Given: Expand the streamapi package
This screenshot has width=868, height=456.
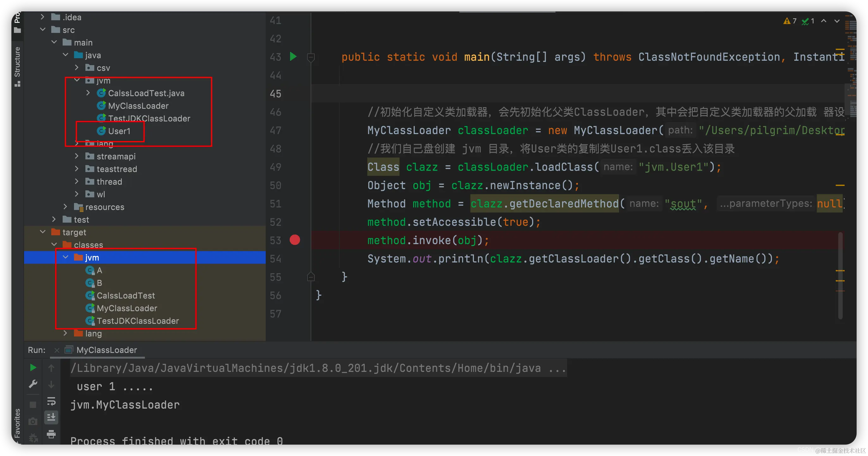Looking at the screenshot, I should [77, 156].
